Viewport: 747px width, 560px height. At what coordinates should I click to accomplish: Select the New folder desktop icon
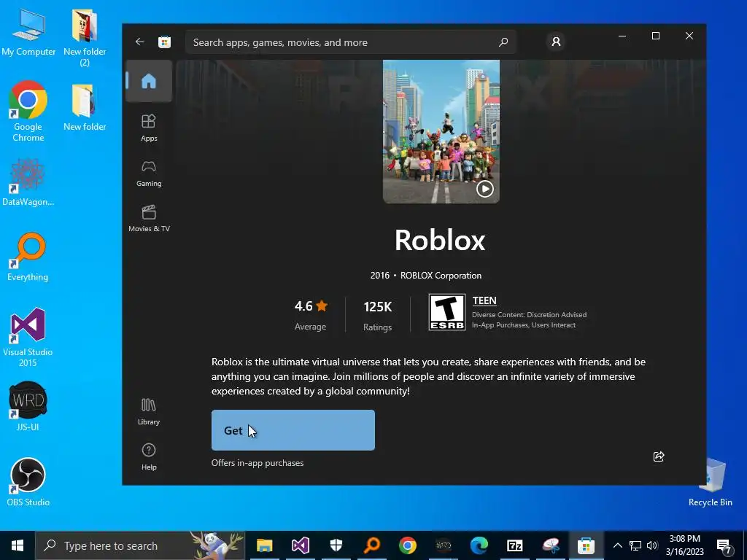click(x=85, y=107)
